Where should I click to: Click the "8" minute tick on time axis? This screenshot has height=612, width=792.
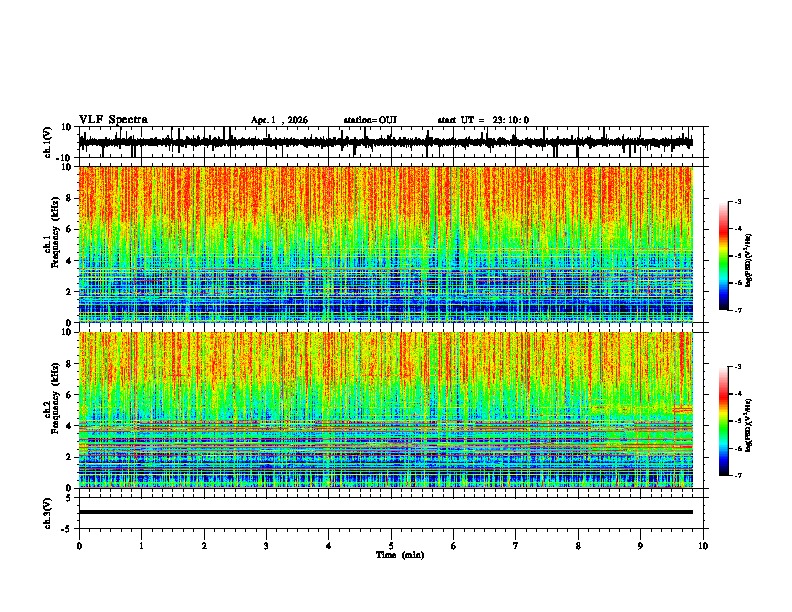click(x=578, y=546)
